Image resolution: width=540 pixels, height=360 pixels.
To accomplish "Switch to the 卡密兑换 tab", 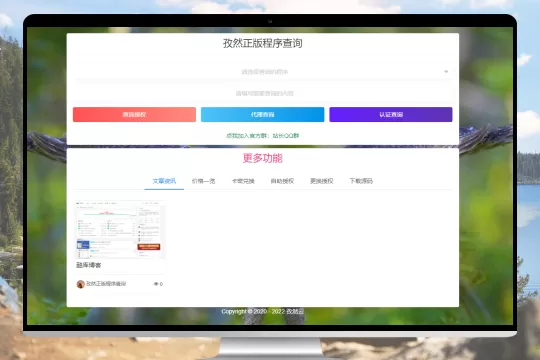I will pos(243,181).
